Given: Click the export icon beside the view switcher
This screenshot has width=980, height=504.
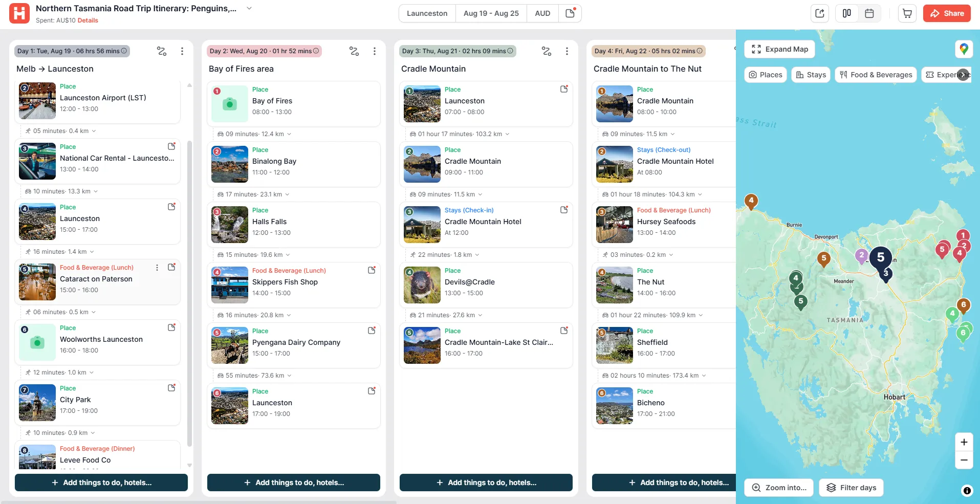Looking at the screenshot, I should point(820,13).
